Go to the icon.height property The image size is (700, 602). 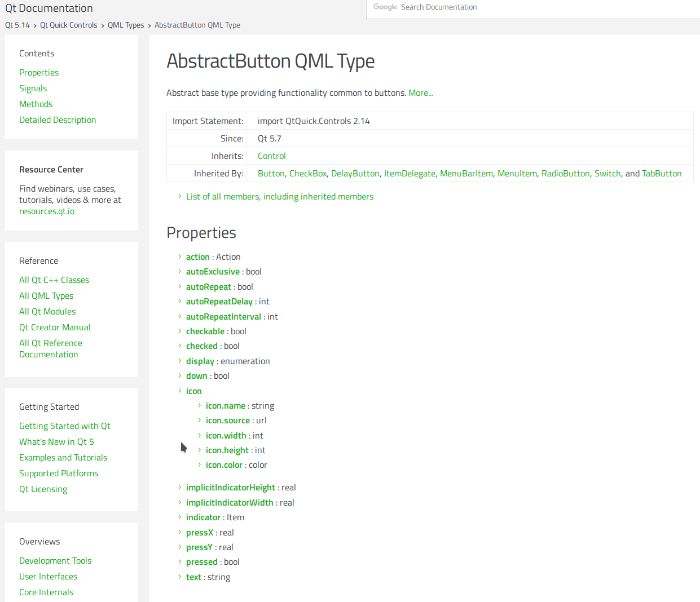pyautogui.click(x=227, y=450)
